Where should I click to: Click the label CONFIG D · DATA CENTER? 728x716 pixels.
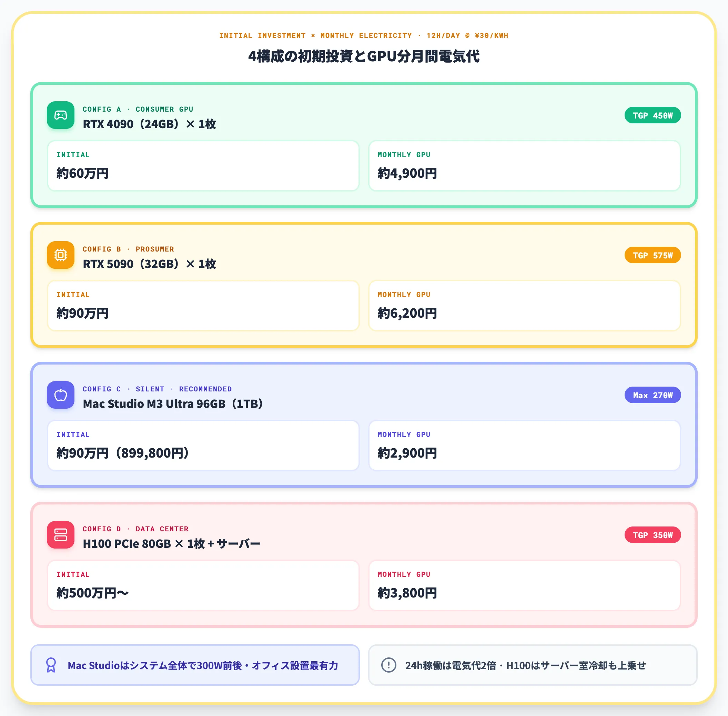pos(136,529)
